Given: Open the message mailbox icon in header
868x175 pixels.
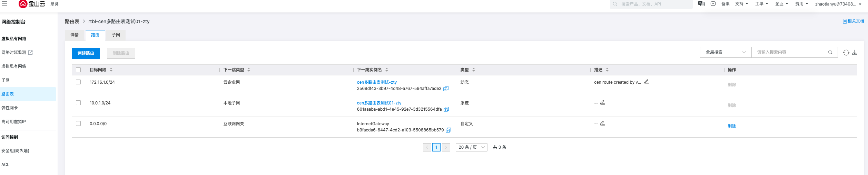Looking at the screenshot, I should tap(713, 4).
